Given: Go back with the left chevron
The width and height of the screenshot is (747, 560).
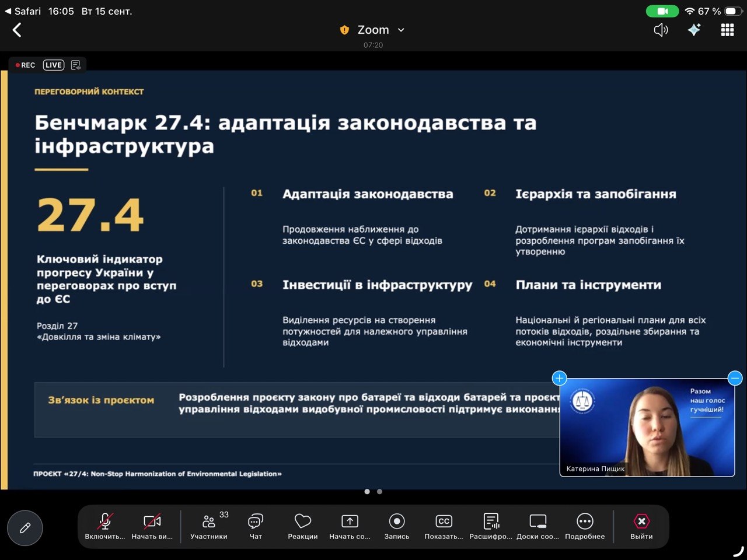Looking at the screenshot, I should coord(17,30).
